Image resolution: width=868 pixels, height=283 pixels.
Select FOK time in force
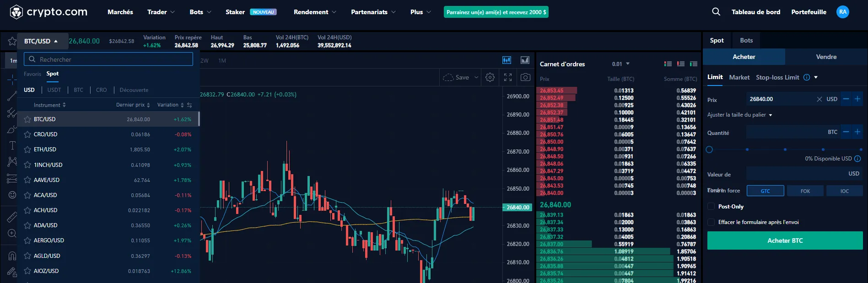point(805,191)
